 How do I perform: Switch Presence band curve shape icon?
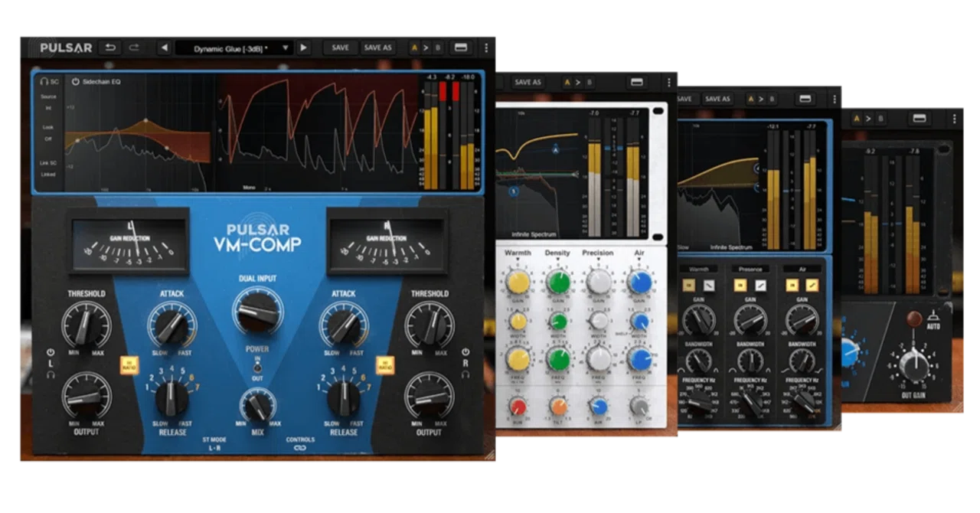761,285
